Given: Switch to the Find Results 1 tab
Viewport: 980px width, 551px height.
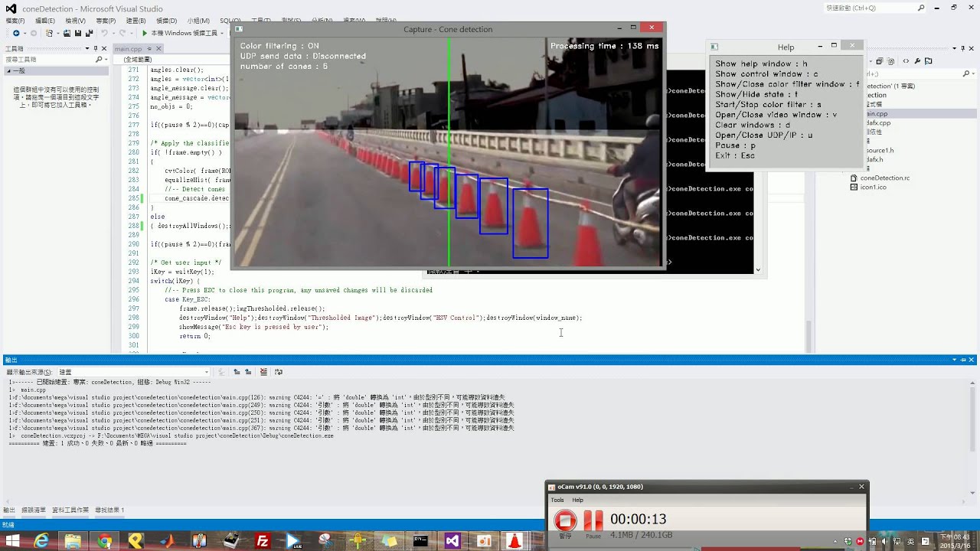Looking at the screenshot, I should coord(109,510).
